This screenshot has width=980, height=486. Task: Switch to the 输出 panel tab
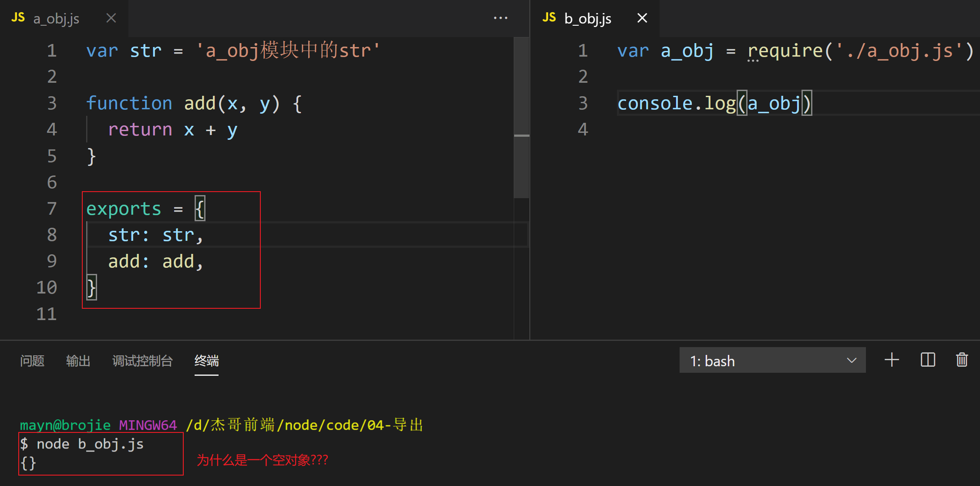(x=78, y=361)
